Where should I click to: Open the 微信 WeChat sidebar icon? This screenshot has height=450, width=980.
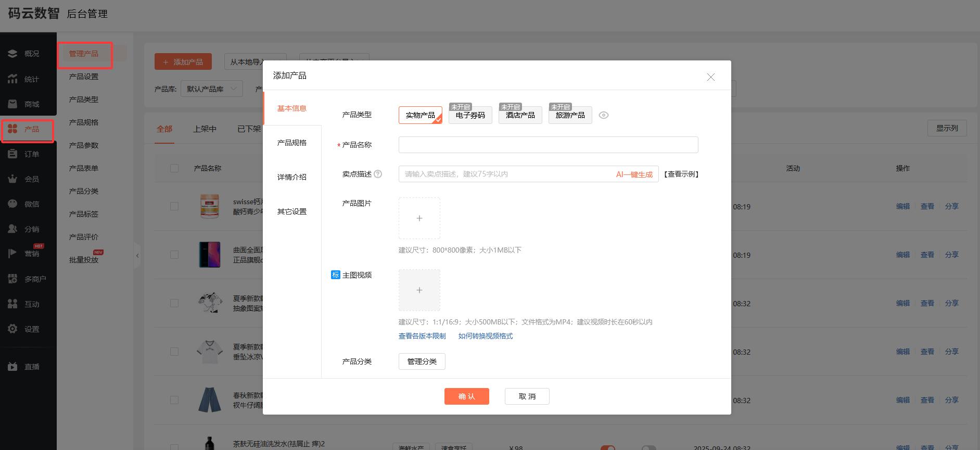[x=12, y=204]
